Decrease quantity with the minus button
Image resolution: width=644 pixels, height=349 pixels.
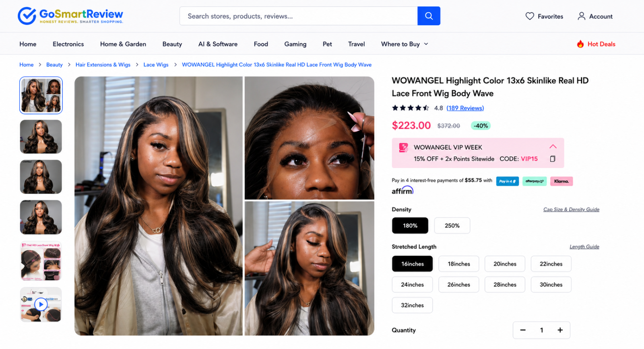pyautogui.click(x=523, y=330)
